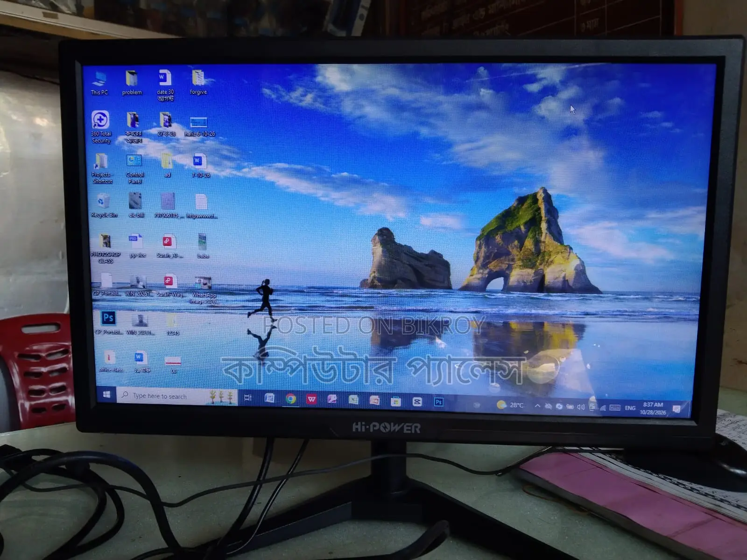Screen dimensions: 747x560
Task: Switch ENG input language indicator
Action: (x=630, y=408)
